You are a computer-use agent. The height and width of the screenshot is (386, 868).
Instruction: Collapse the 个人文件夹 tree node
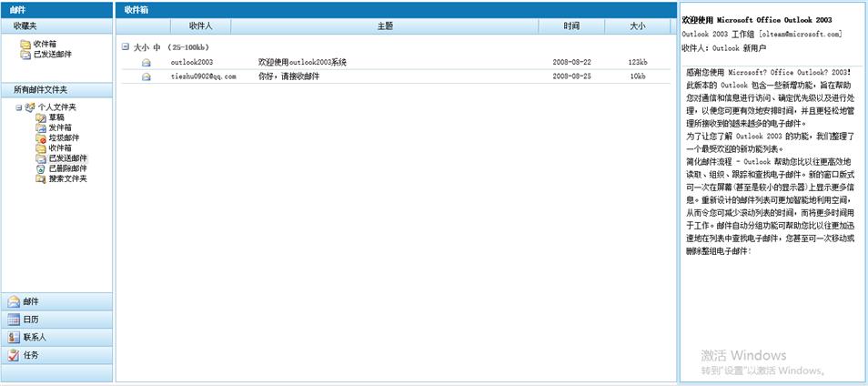pyautogui.click(x=18, y=107)
